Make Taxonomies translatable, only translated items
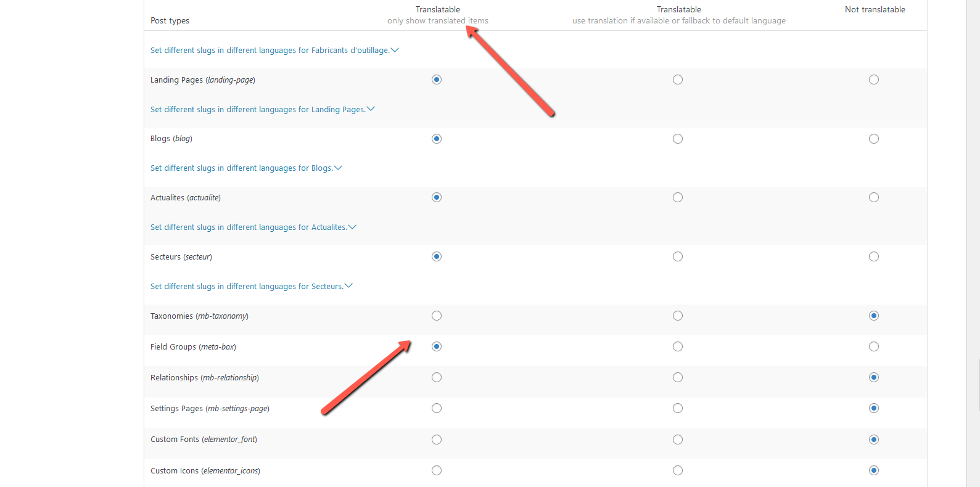This screenshot has height=487, width=980. [x=437, y=316]
